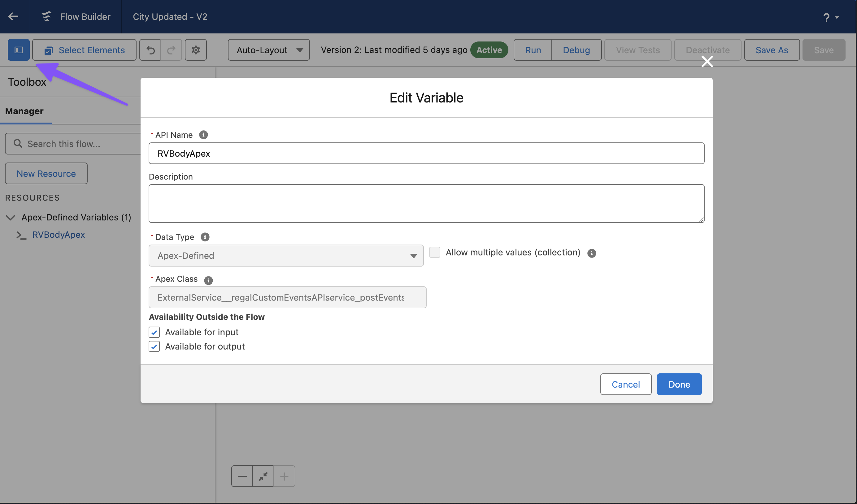Image resolution: width=857 pixels, height=504 pixels.
Task: Click the collection info icon
Action: pyautogui.click(x=592, y=253)
